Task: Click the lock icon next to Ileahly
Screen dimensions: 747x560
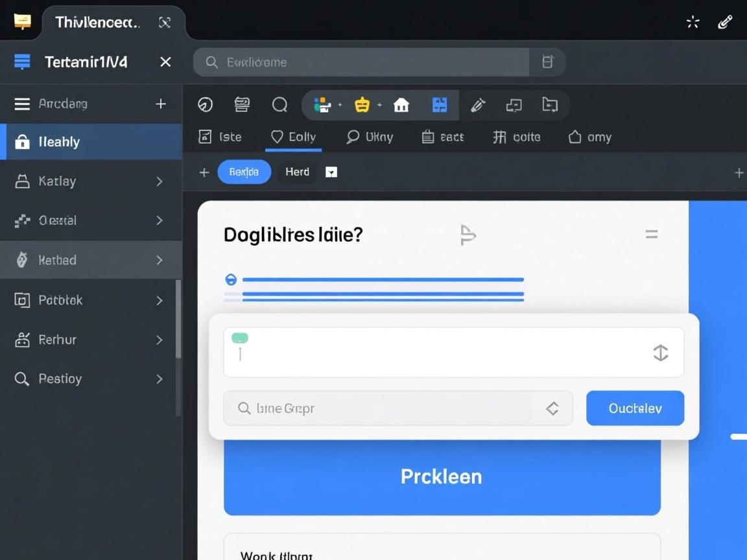Action: tap(22, 142)
